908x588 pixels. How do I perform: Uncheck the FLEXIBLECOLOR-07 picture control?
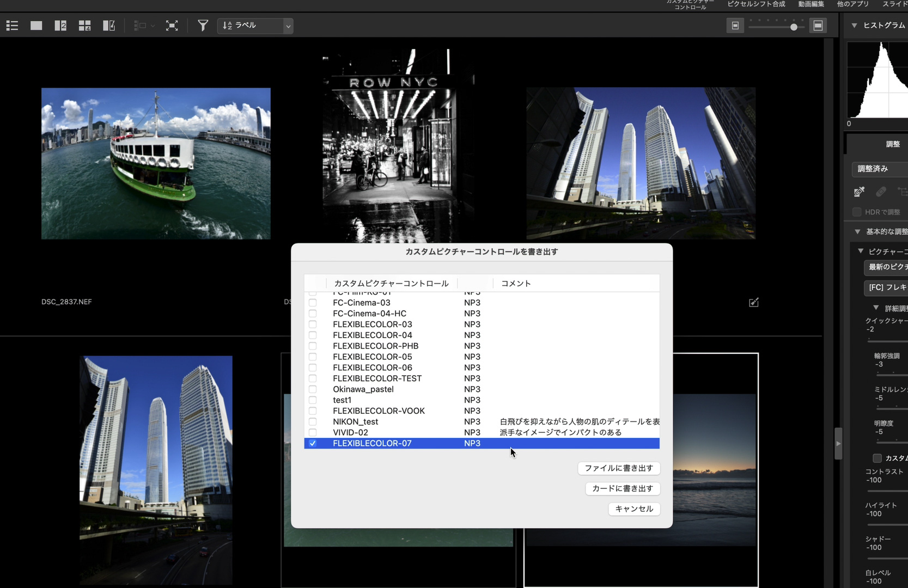tap(313, 443)
